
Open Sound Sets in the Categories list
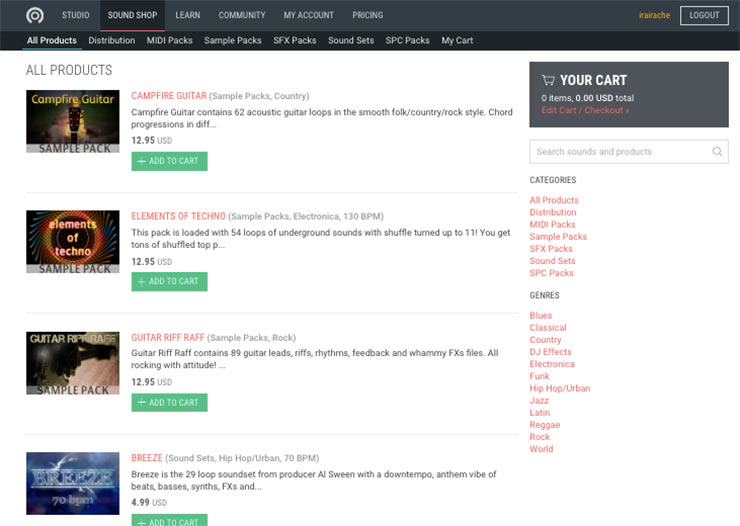coord(552,261)
